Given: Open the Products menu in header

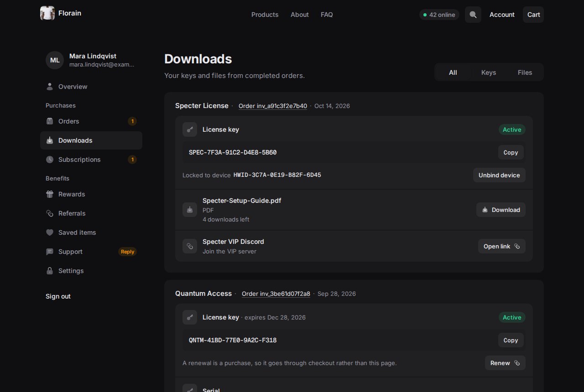Looking at the screenshot, I should pyautogui.click(x=265, y=15).
